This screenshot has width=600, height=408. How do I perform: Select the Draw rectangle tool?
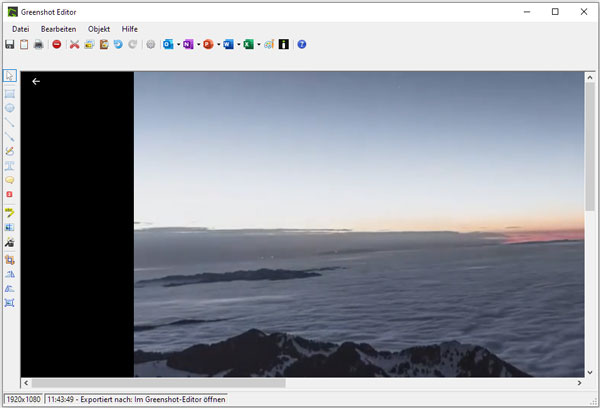(10, 91)
